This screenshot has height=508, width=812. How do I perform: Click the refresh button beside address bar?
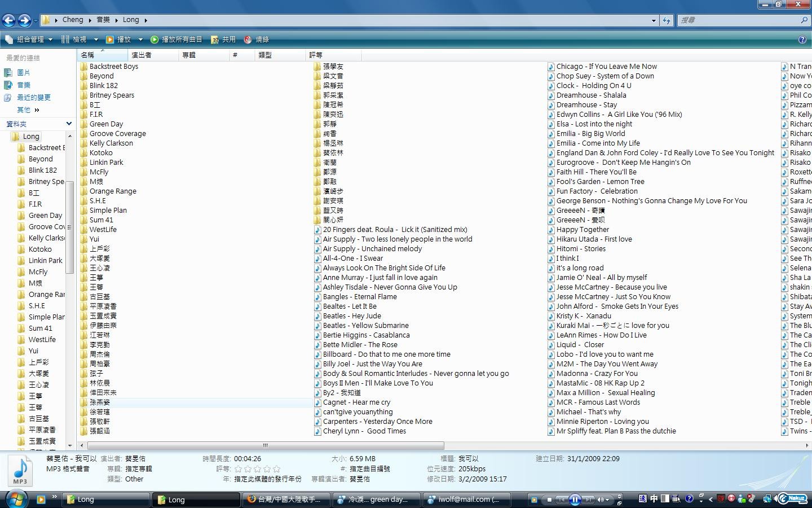[x=667, y=20]
